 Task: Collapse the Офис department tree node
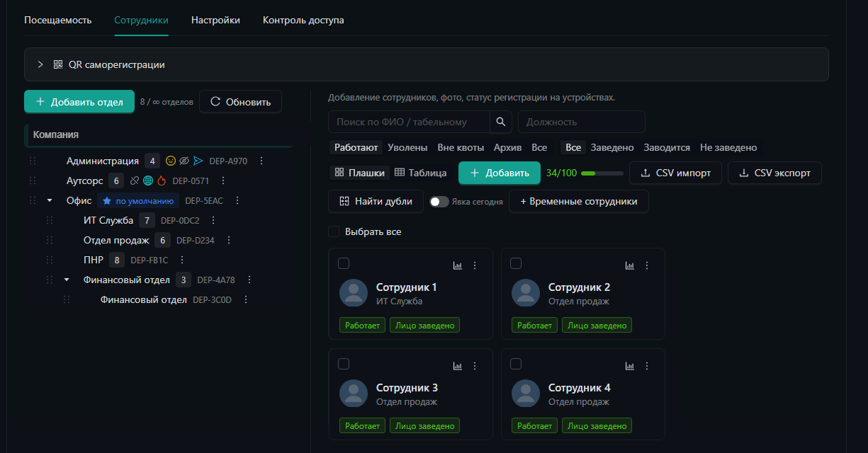[50, 200]
